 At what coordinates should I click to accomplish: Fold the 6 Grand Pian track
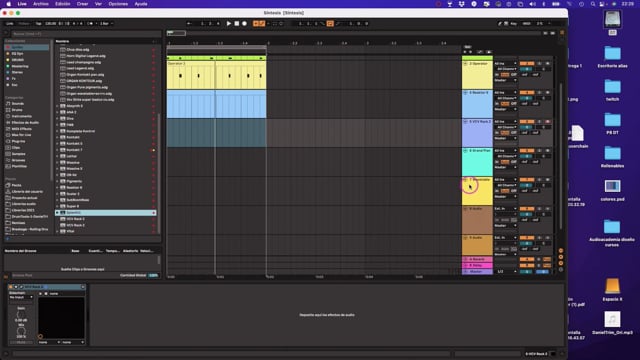pyautogui.click(x=465, y=151)
